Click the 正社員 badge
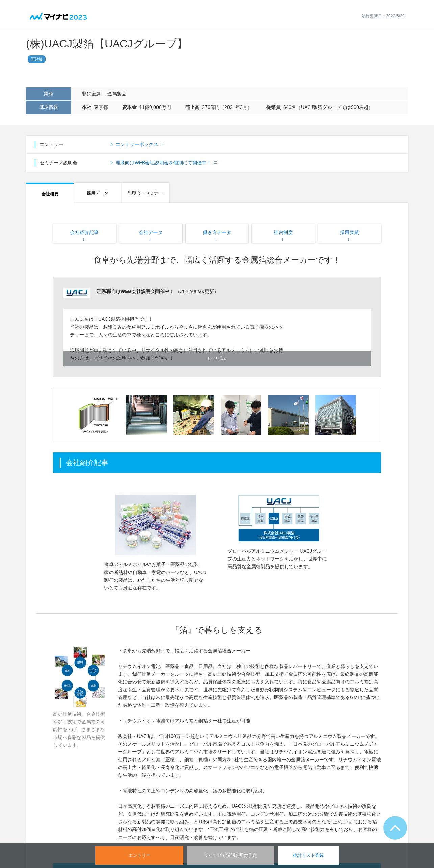This screenshot has width=434, height=868. 37,59
